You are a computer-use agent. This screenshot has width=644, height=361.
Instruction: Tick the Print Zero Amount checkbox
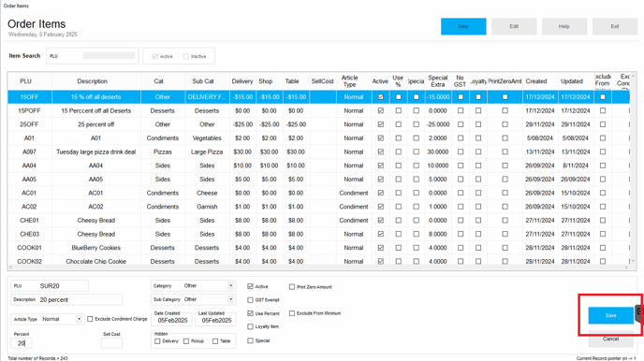pos(292,287)
